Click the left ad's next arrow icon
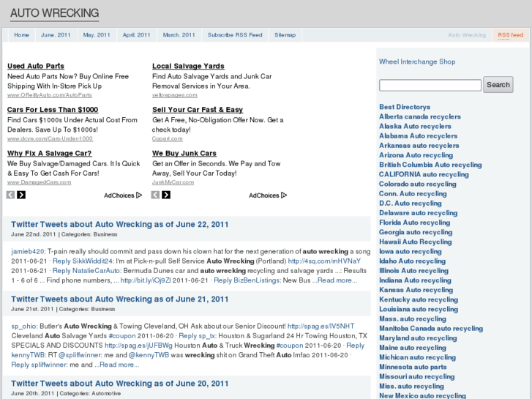Image resolution: width=532 pixels, height=399 pixels. [21, 195]
